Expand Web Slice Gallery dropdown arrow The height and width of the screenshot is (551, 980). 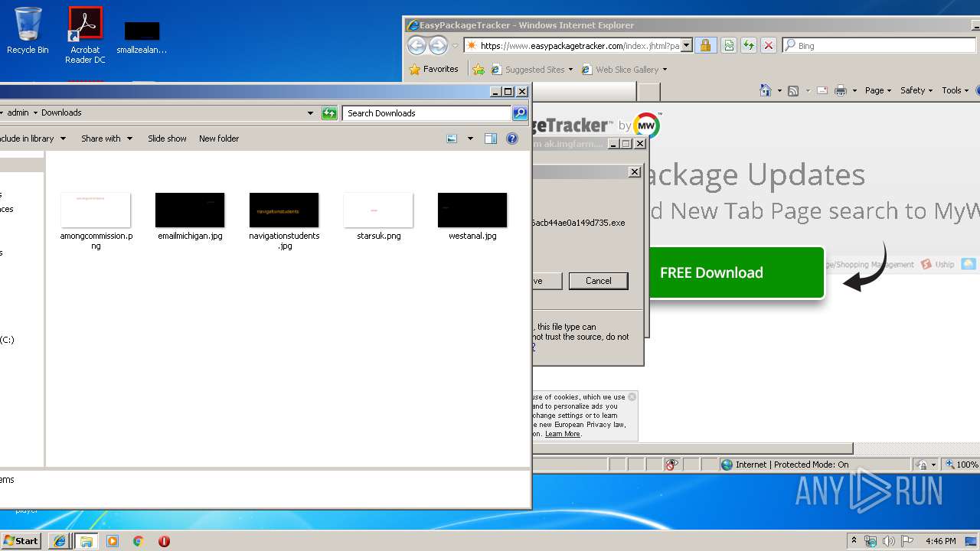665,70
